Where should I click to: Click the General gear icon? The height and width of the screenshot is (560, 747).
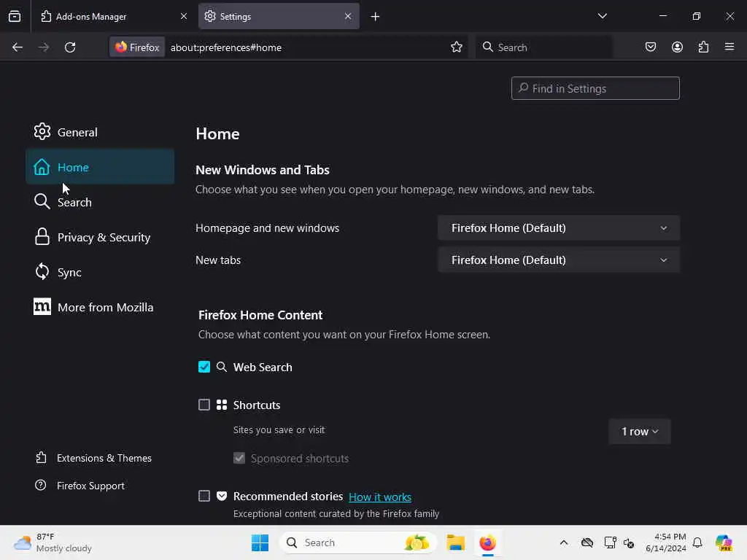[x=42, y=131]
